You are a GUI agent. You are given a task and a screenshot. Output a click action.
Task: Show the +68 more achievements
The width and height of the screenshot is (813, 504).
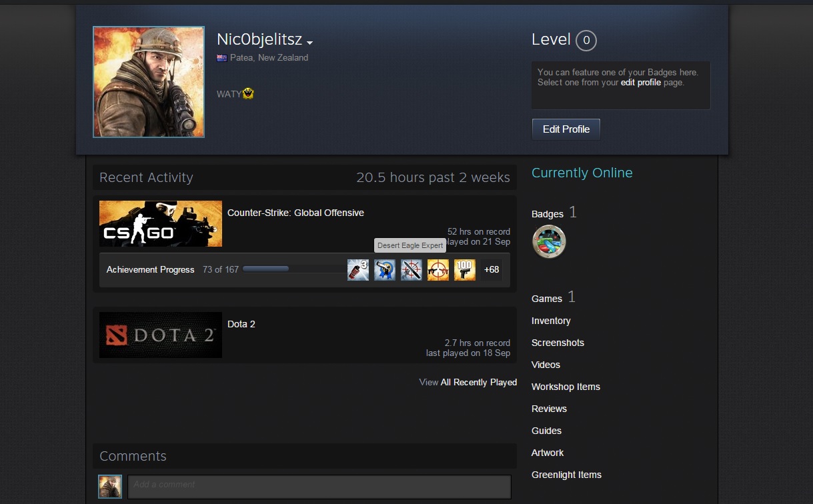(x=492, y=270)
